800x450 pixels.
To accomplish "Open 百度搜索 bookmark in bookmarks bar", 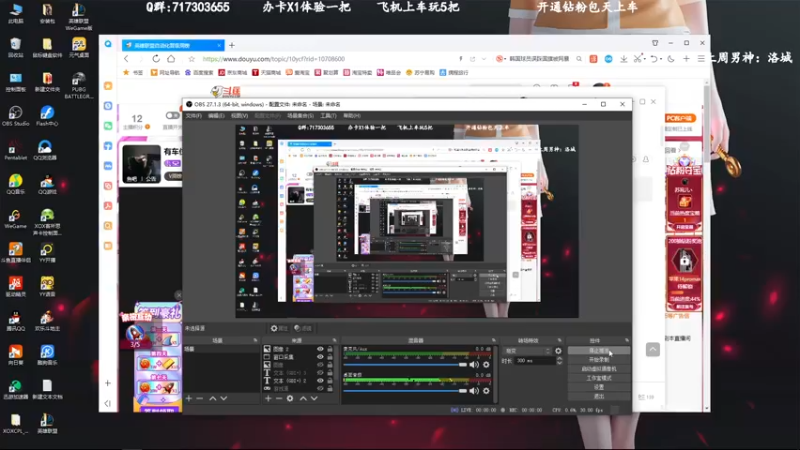I will [199, 72].
